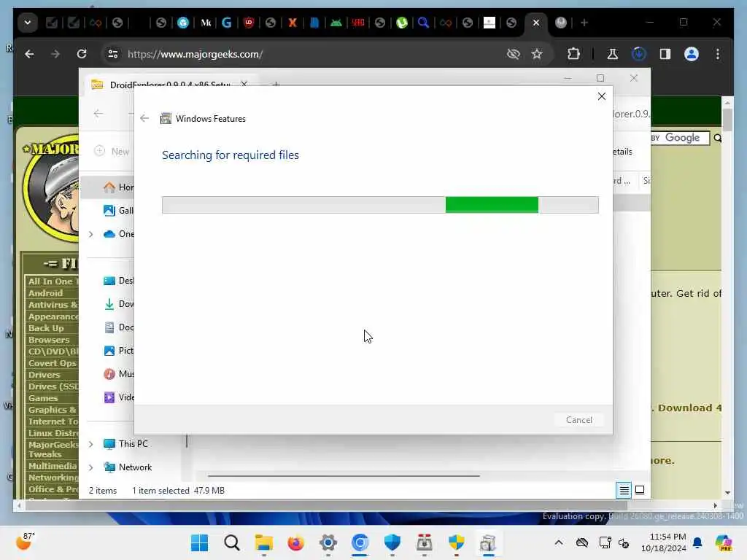Click the crossed-out eye tracking-protection icon
The width and height of the screenshot is (747, 560).
(513, 54)
